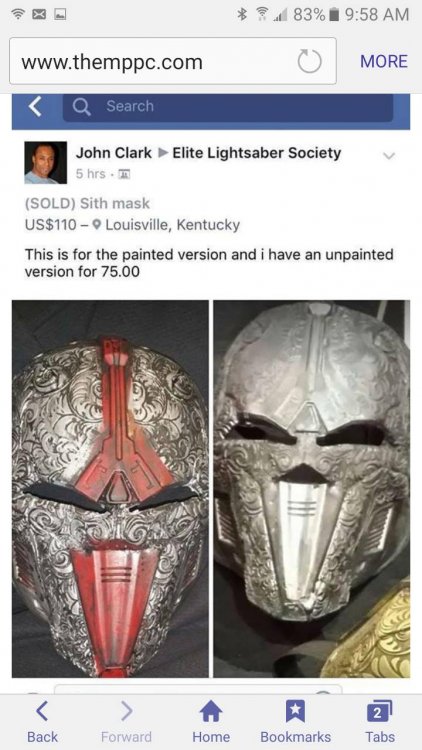
Task: Open the Elite Lightsaber Society group link
Action: click(x=256, y=153)
